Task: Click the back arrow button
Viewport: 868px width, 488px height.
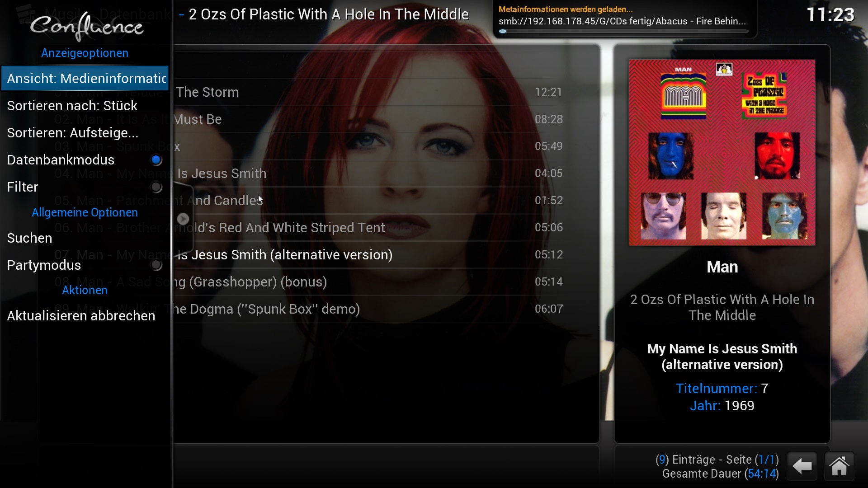Action: point(802,466)
